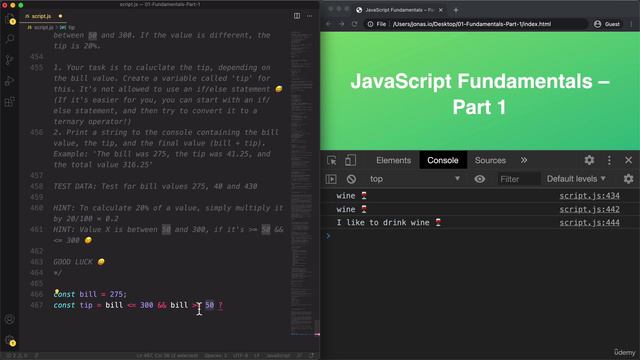Select inspect element picker in DevTools
The image size is (640, 360).
[x=331, y=160]
